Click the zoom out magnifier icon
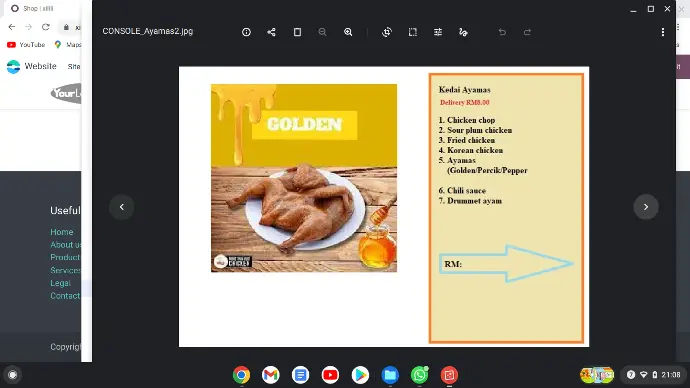The image size is (690, 388). pyautogui.click(x=323, y=32)
